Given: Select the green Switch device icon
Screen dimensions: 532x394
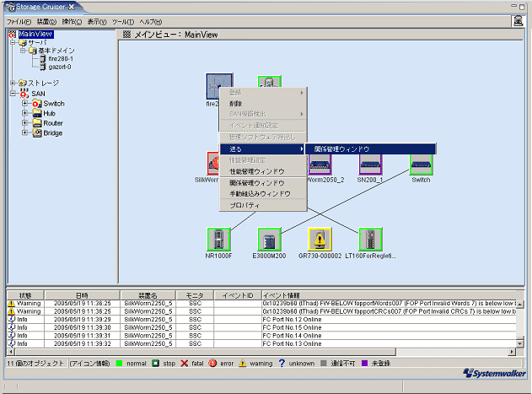Looking at the screenshot, I should (421, 165).
